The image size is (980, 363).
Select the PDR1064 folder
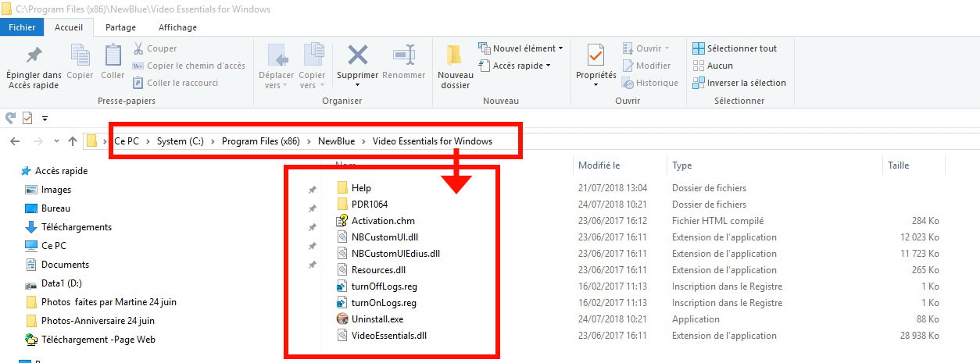tap(362, 205)
